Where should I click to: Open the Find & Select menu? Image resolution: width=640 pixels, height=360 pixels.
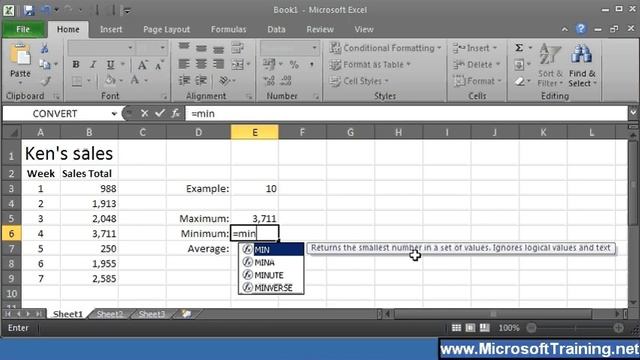pyautogui.click(x=582, y=65)
